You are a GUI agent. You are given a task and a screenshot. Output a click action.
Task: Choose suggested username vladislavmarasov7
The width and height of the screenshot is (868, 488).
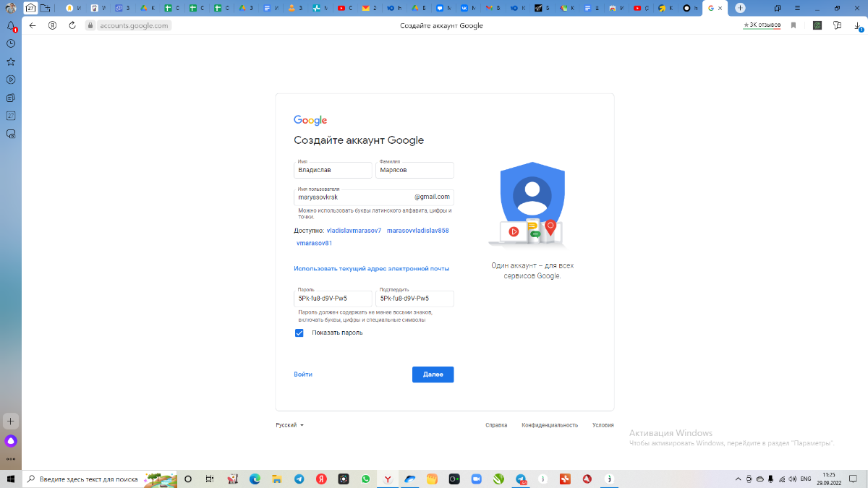(354, 231)
